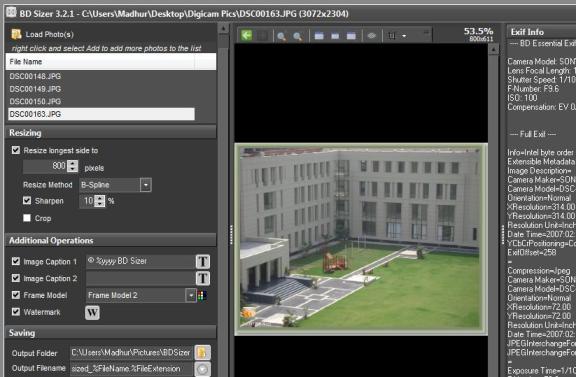This screenshot has width=576, height=377.
Task: Open the frame color palette icon
Action: click(202, 295)
